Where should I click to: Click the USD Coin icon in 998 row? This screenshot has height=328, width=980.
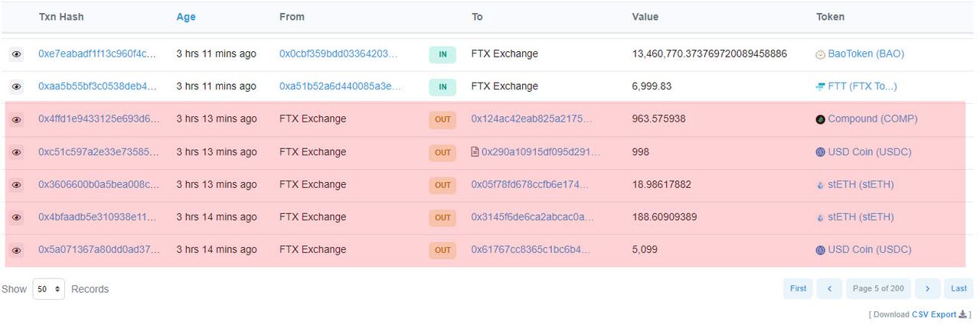[821, 152]
